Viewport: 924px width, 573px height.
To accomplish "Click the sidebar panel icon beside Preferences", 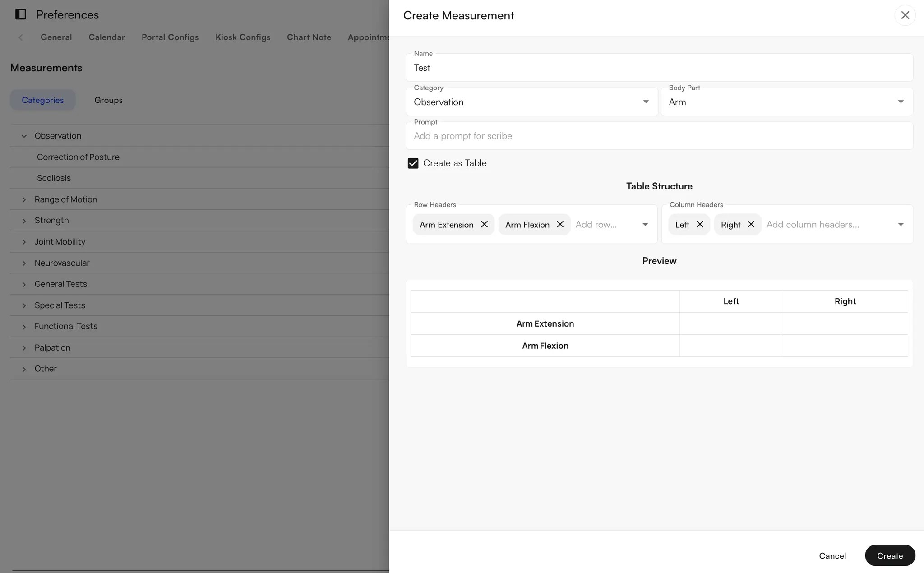I will tap(20, 14).
